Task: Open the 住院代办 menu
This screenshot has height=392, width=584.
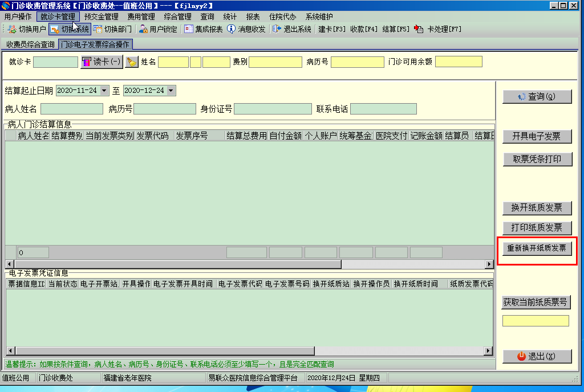Action: (283, 17)
